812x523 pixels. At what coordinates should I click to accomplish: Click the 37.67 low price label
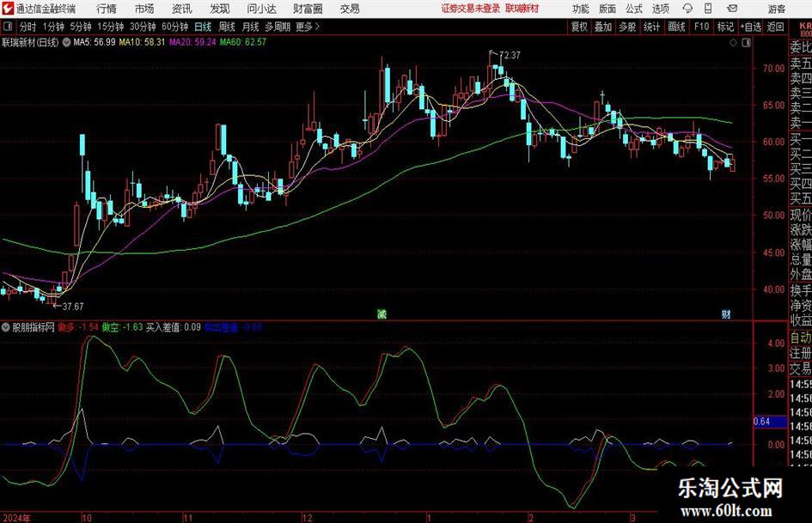[x=72, y=307]
